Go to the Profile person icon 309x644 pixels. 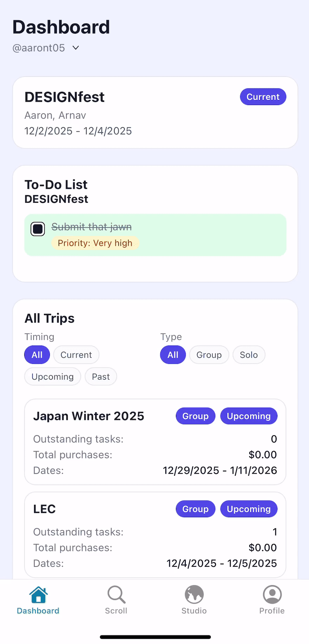click(x=272, y=594)
